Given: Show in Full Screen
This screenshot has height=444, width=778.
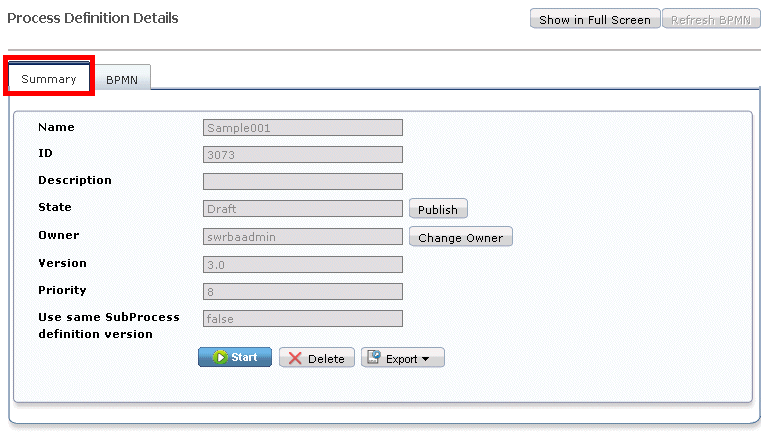Looking at the screenshot, I should click(594, 19).
